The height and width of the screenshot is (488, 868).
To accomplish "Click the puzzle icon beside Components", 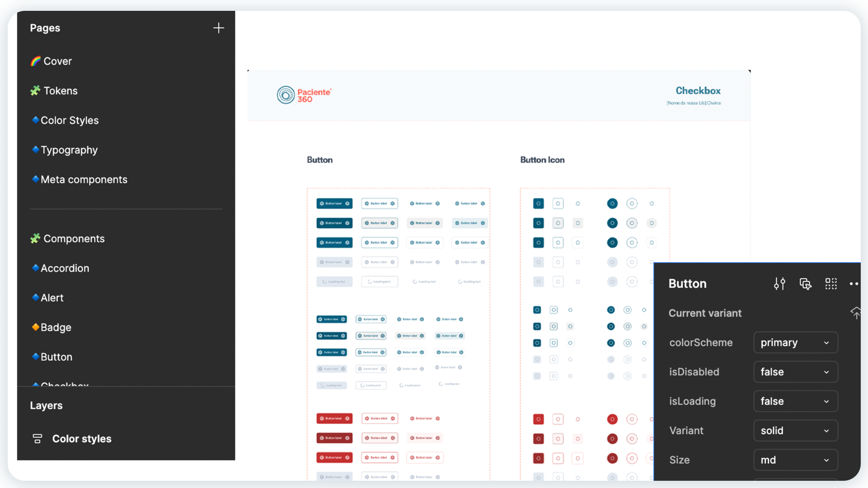I will point(35,238).
